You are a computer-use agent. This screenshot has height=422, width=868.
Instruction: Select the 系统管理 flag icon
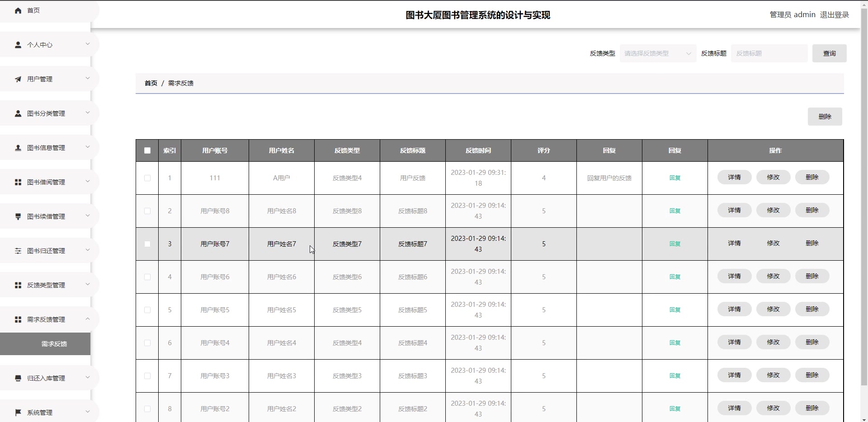(18, 412)
